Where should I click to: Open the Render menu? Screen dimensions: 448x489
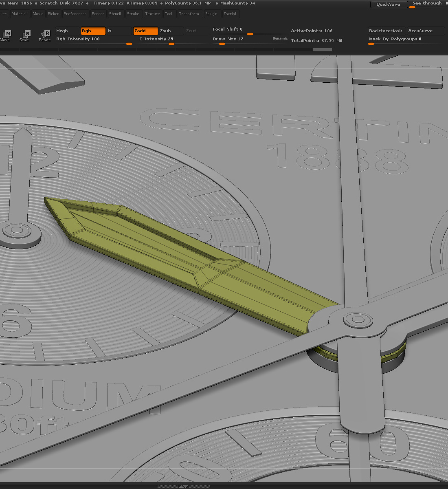coord(98,14)
